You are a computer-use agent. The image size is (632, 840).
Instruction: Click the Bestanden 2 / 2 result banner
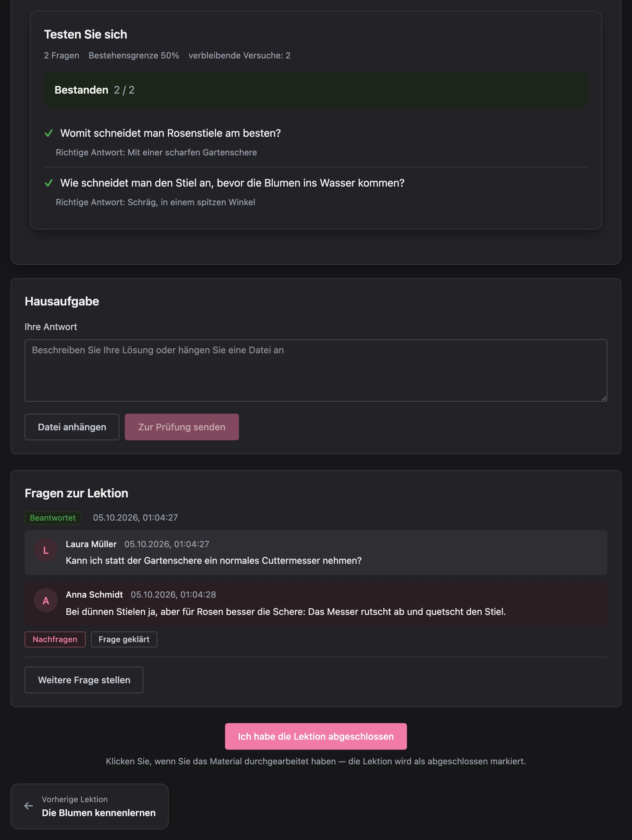point(316,90)
